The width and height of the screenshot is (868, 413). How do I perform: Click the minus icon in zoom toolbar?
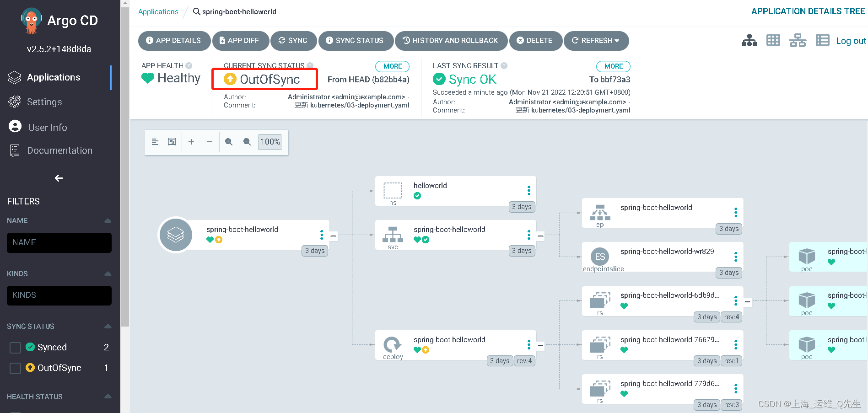210,142
